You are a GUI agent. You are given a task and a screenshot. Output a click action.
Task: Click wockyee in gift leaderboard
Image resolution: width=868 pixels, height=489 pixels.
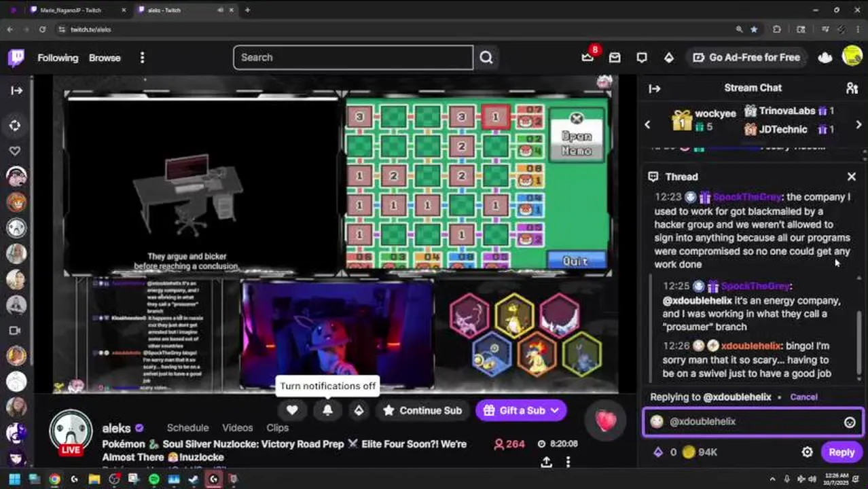pos(715,114)
